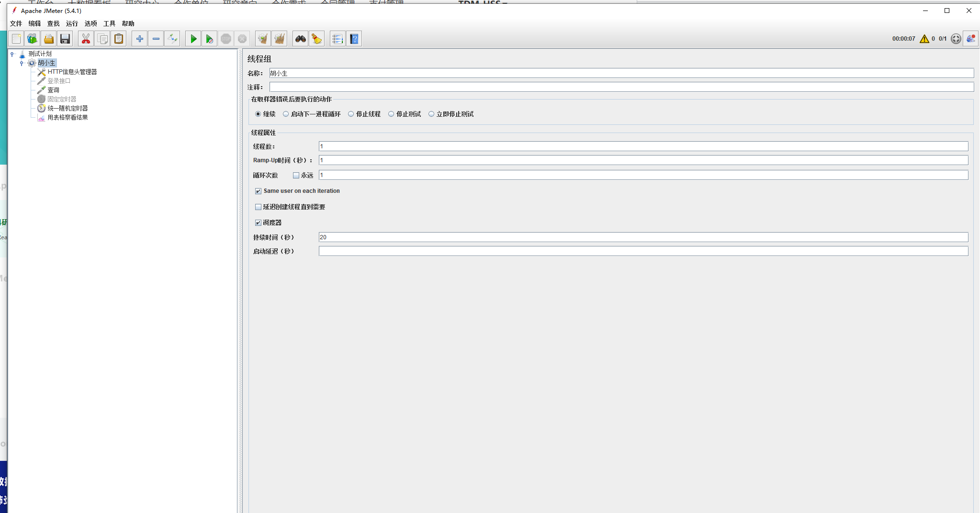Open the 查找 menu
The image size is (980, 513).
pyautogui.click(x=53, y=23)
